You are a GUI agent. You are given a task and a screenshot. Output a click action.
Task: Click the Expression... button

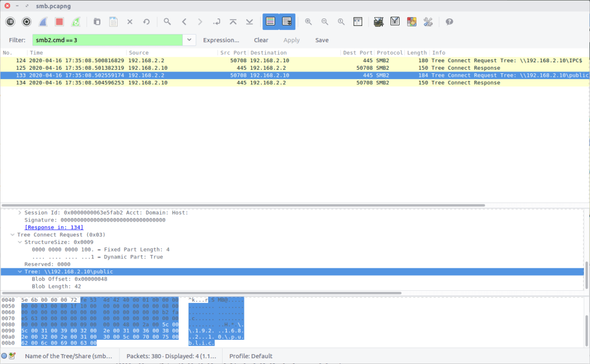221,40
